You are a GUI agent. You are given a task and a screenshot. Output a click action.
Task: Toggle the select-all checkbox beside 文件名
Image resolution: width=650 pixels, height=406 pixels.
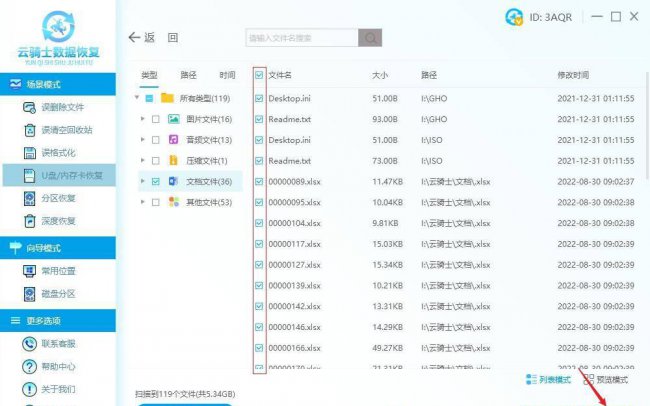point(259,75)
